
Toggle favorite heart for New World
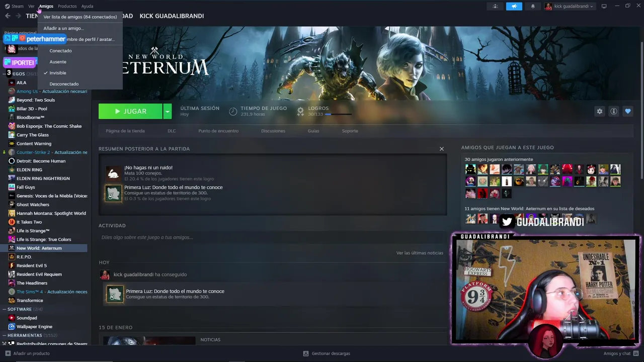point(627,111)
